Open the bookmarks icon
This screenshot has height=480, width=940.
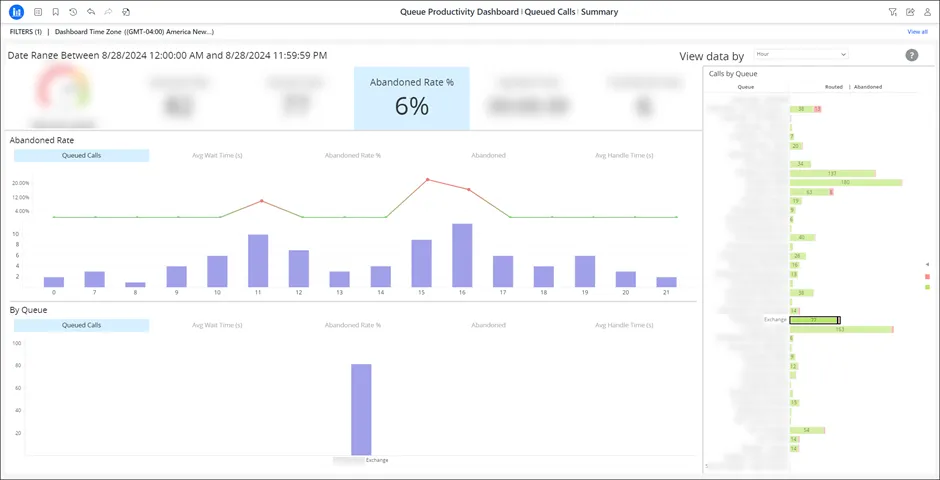[x=55, y=12]
